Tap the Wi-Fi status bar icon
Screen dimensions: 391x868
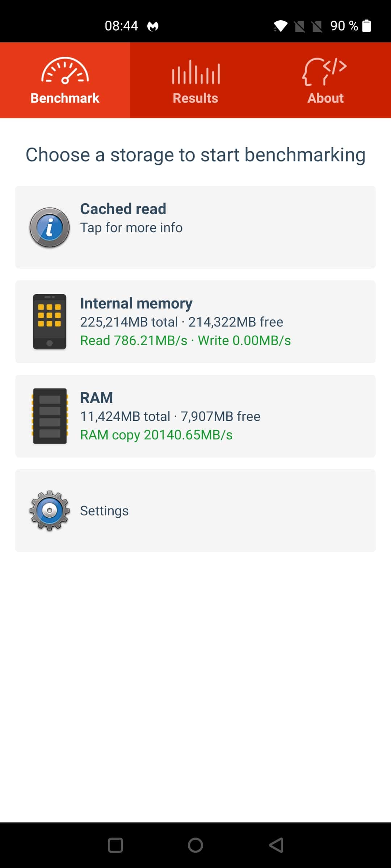(281, 26)
